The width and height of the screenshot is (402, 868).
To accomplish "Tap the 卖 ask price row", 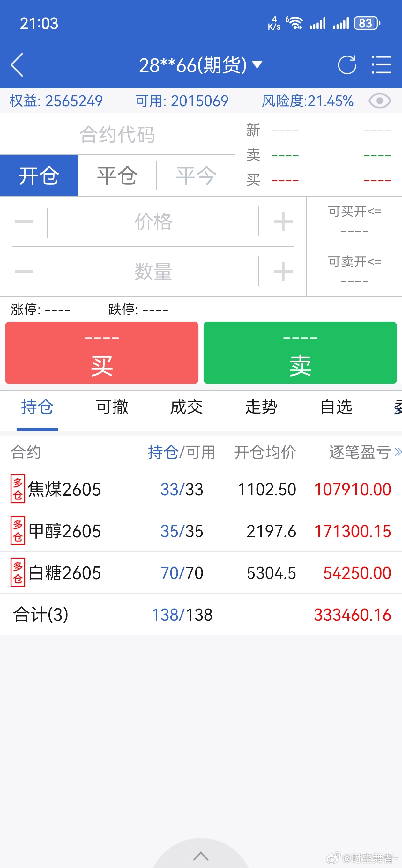I will [x=318, y=155].
